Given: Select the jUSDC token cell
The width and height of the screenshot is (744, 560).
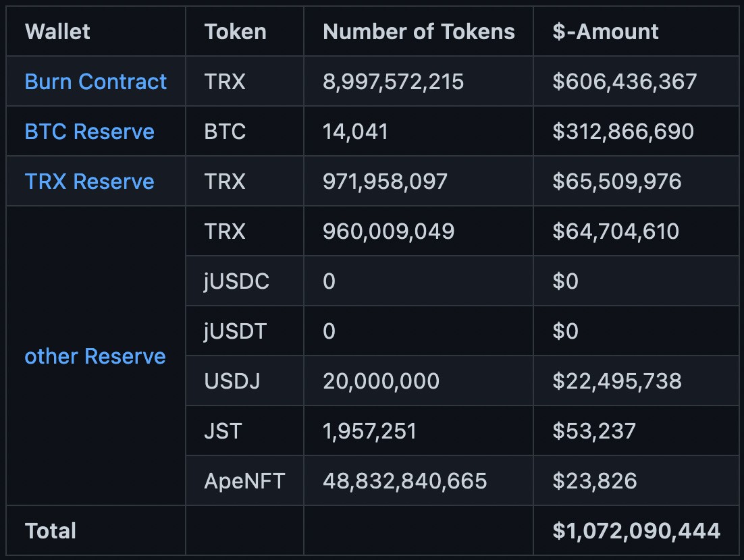Looking at the screenshot, I should pos(237,281).
